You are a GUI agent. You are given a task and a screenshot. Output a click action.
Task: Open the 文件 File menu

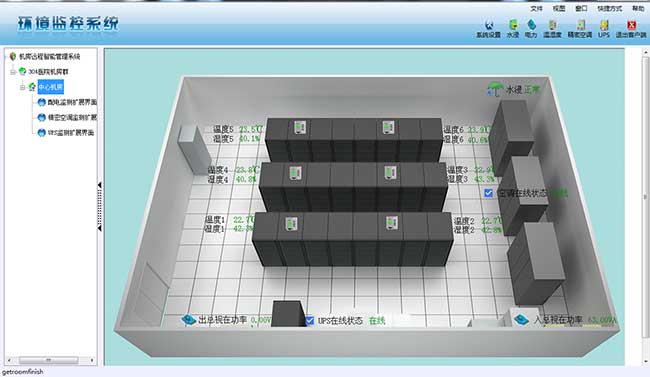click(x=536, y=8)
